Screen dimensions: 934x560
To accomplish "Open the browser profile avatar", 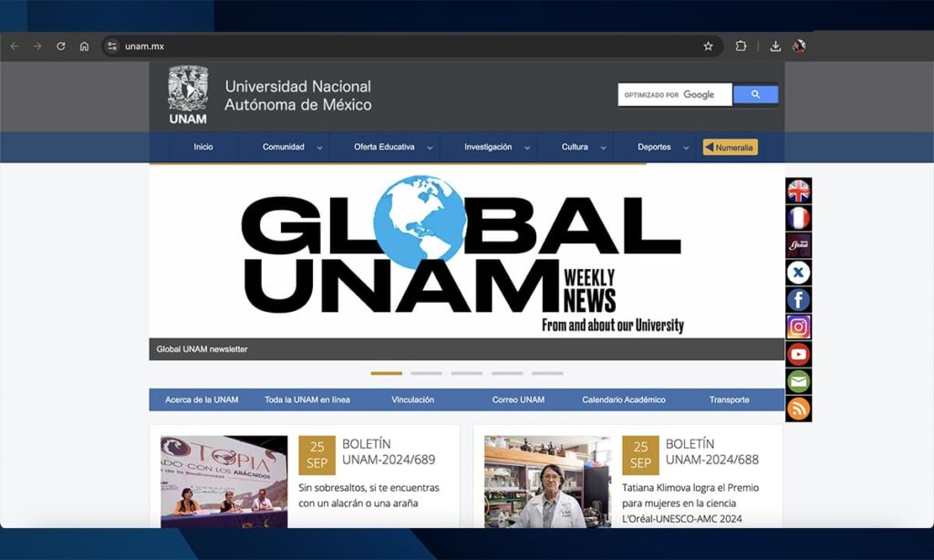I will [x=799, y=46].
